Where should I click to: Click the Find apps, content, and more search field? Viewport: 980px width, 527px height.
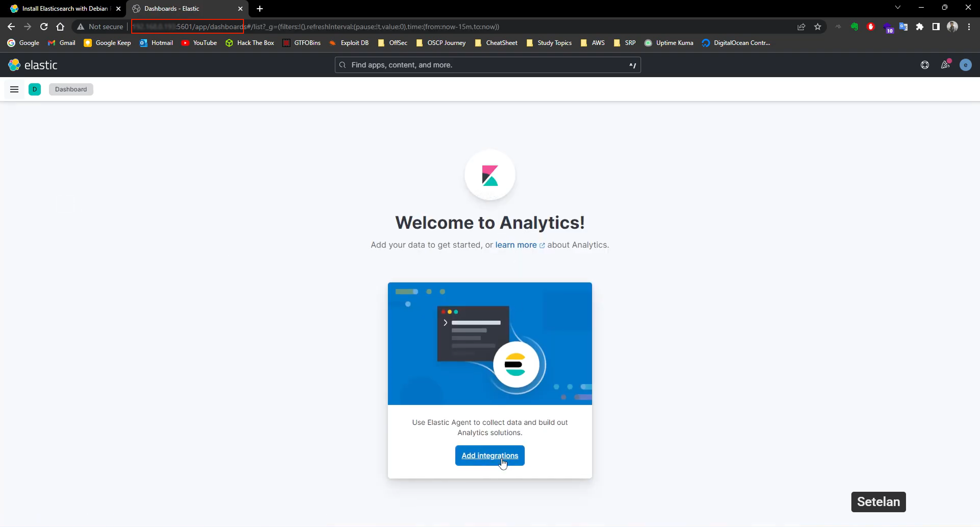coord(488,65)
